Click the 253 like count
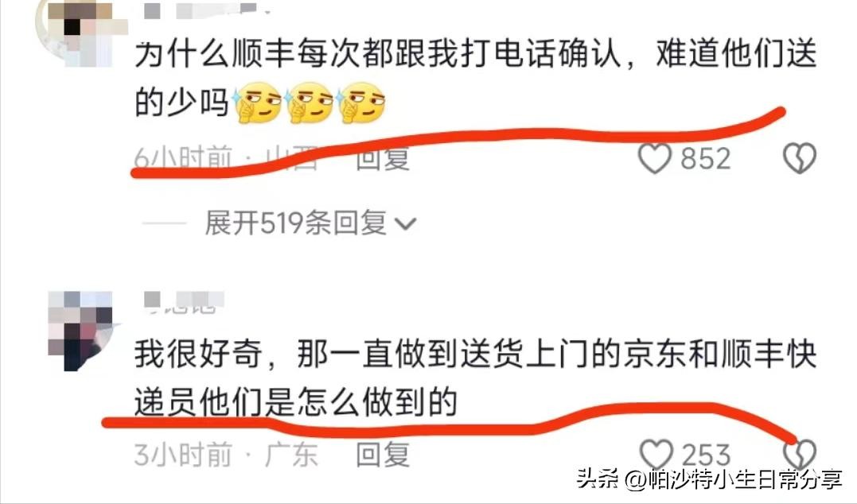Screen dimensions: 857x504 click(x=706, y=455)
